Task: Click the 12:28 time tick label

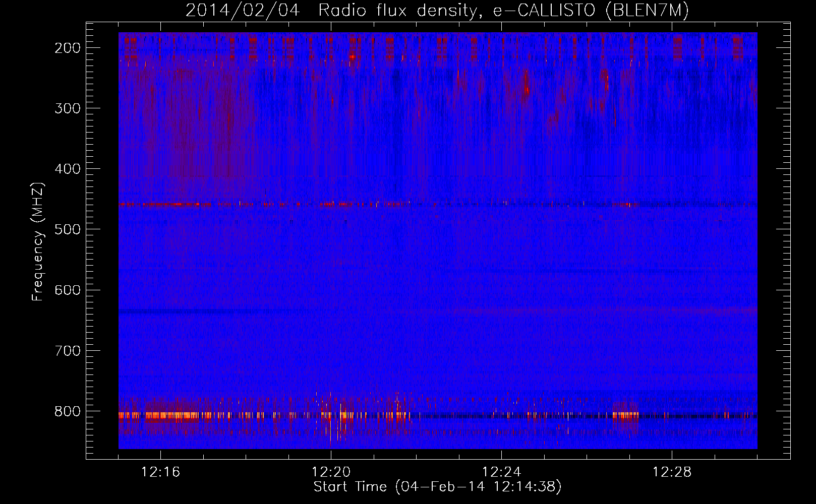Action: point(672,472)
